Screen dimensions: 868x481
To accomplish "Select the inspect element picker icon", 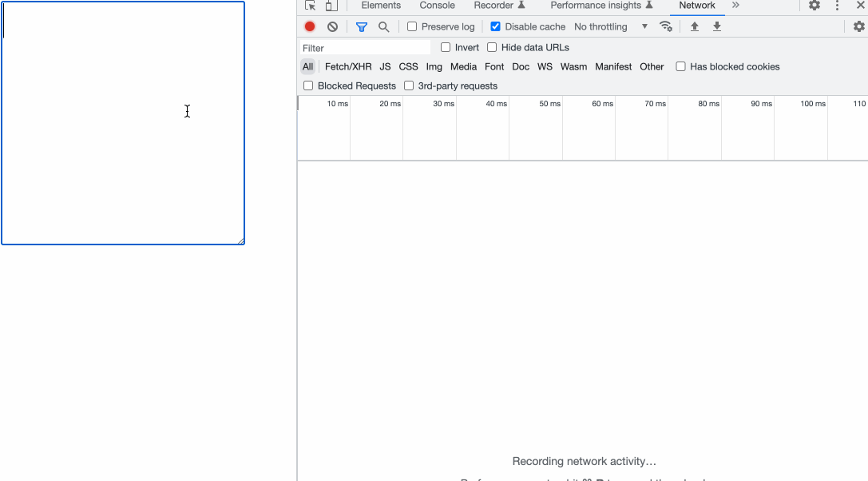I will (310, 6).
